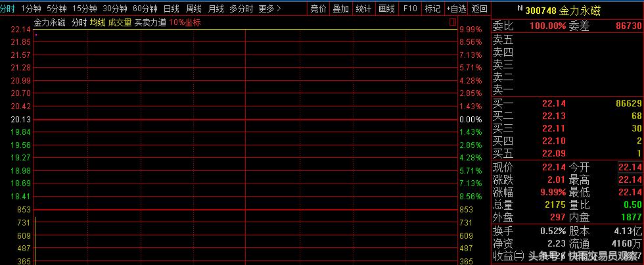This screenshot has width=644, height=265.
Task: Click the 叠加 overlay button
Action: (340, 8)
